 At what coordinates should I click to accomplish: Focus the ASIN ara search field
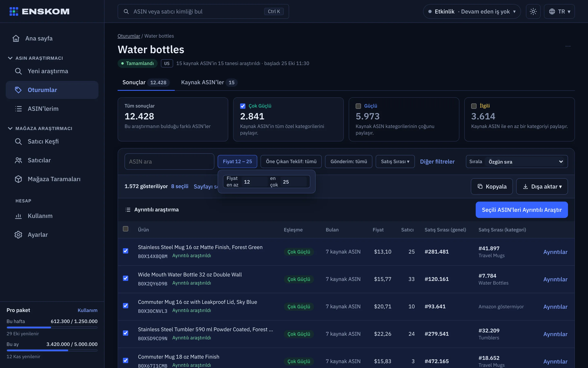(x=169, y=162)
